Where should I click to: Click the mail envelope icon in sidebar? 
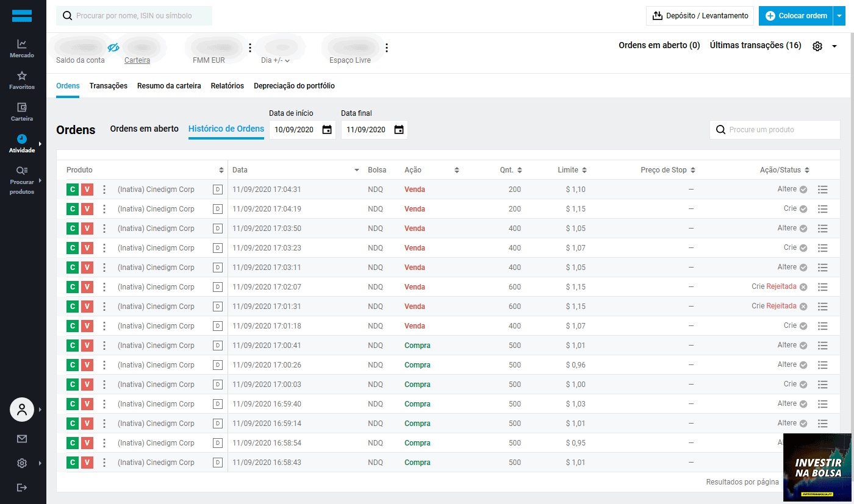pyautogui.click(x=22, y=439)
